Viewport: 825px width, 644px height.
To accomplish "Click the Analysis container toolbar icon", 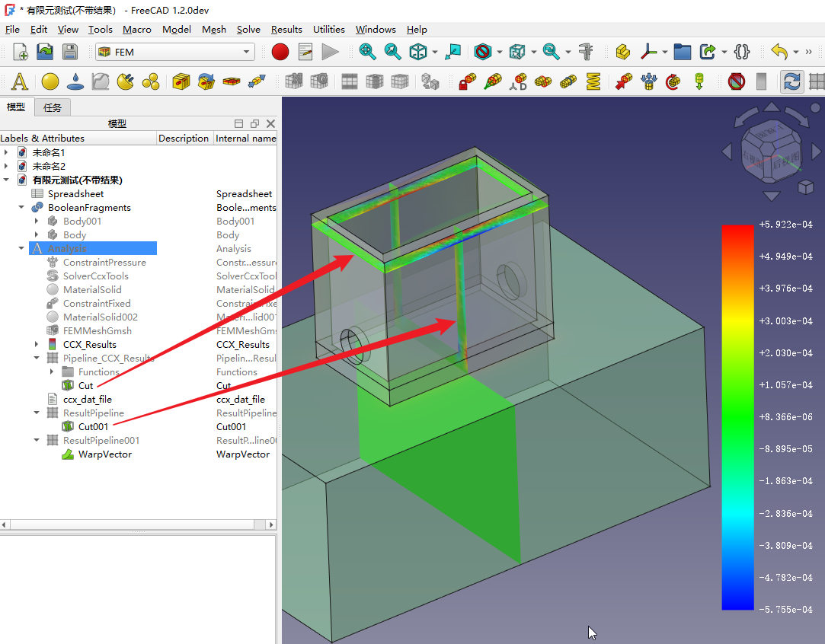I will 19,81.
